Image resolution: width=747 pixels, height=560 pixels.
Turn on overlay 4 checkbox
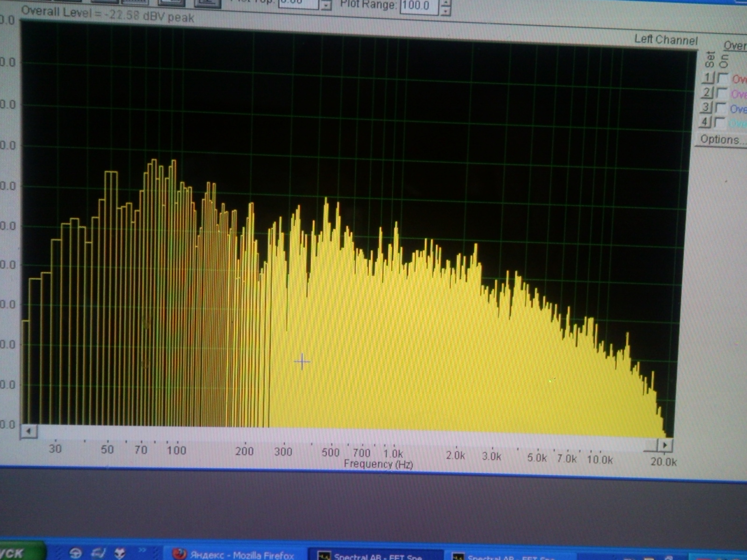tap(720, 123)
